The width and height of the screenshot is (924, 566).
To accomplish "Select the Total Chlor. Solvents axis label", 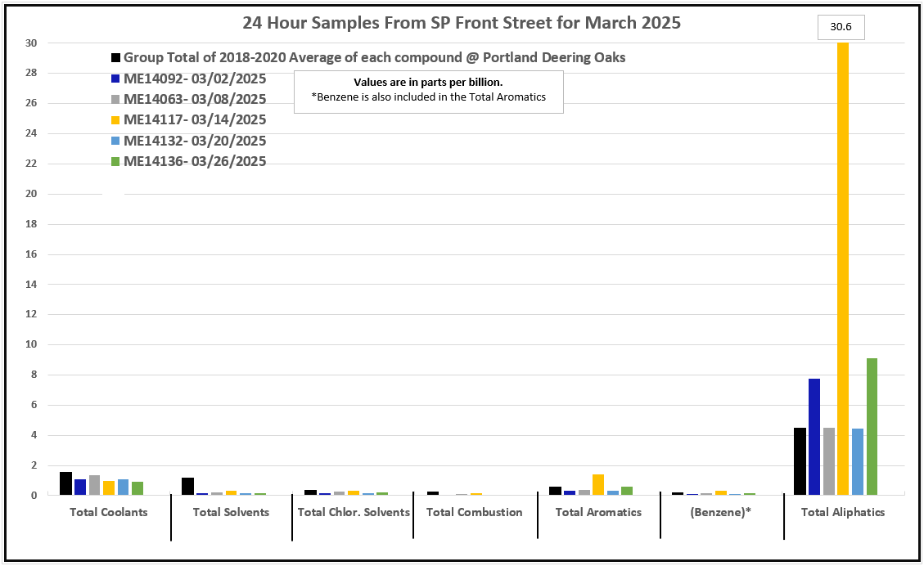I will 354,512.
